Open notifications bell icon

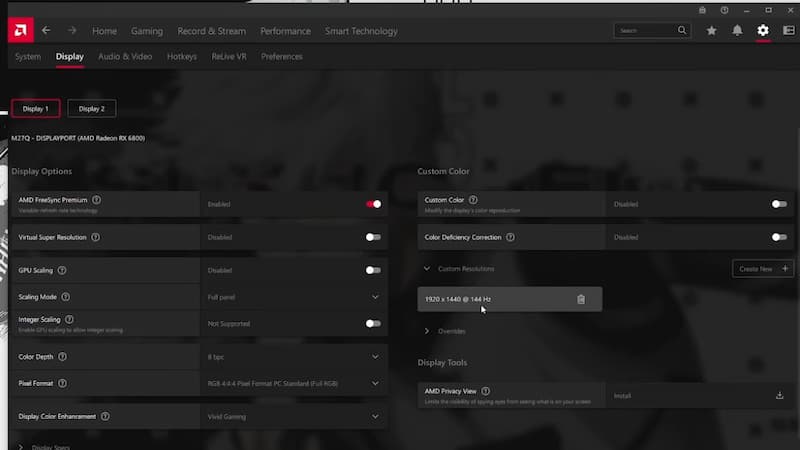[737, 31]
